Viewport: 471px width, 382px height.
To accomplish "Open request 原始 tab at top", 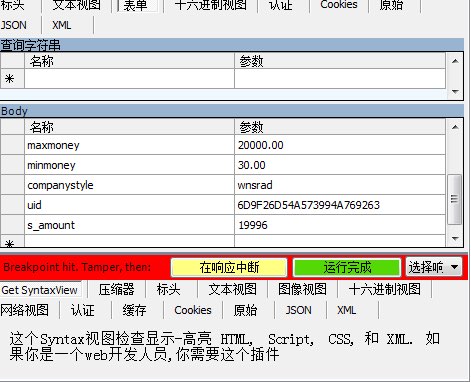I will (391, 5).
